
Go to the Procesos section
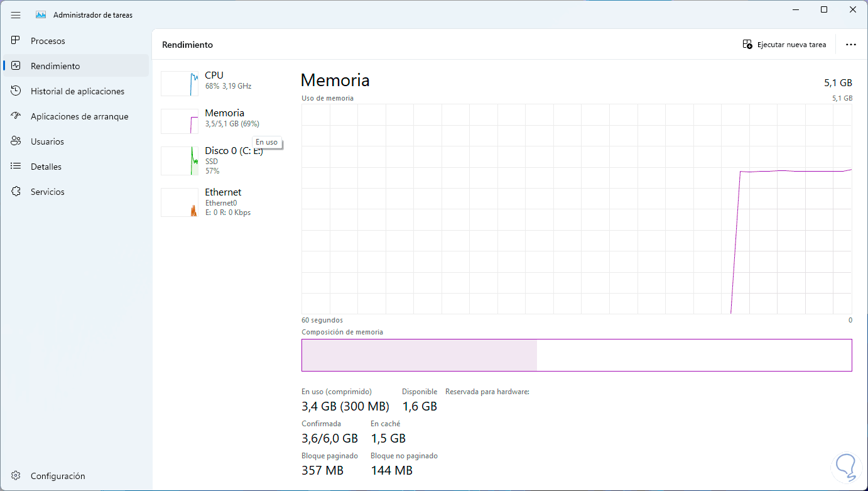pyautogui.click(x=76, y=41)
